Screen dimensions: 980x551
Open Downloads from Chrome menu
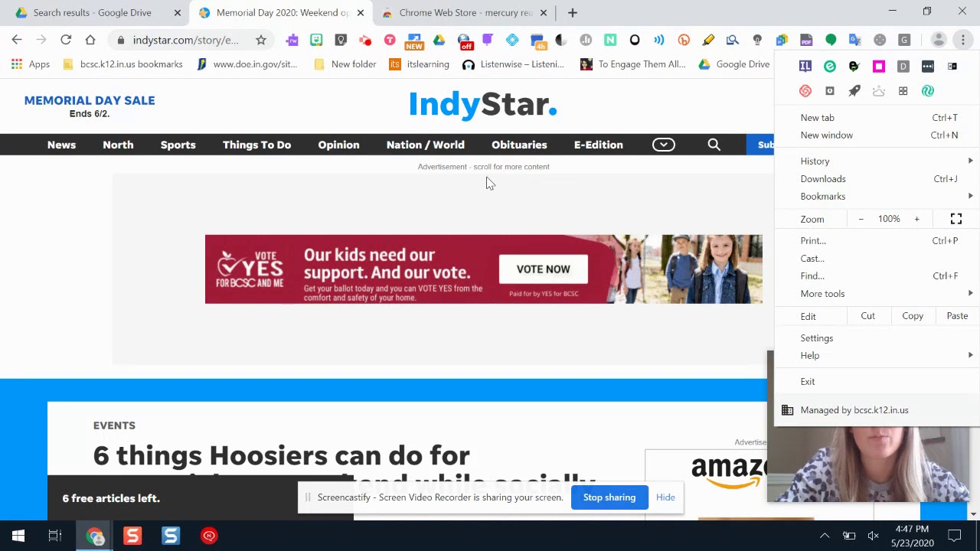[877, 178]
